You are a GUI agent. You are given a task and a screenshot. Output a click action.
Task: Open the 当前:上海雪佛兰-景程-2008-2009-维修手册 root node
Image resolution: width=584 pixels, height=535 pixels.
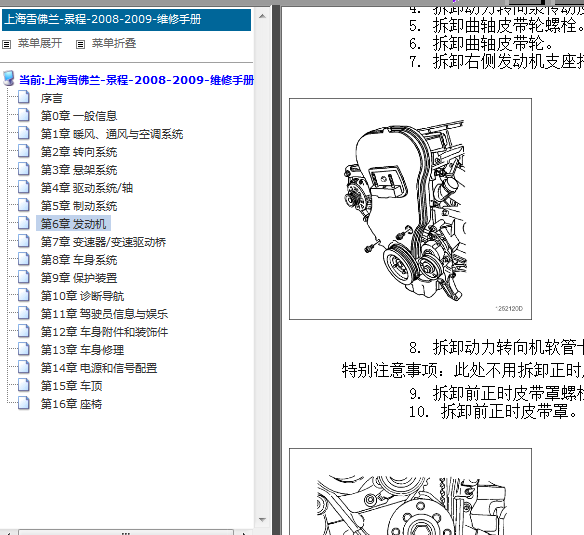click(136, 80)
